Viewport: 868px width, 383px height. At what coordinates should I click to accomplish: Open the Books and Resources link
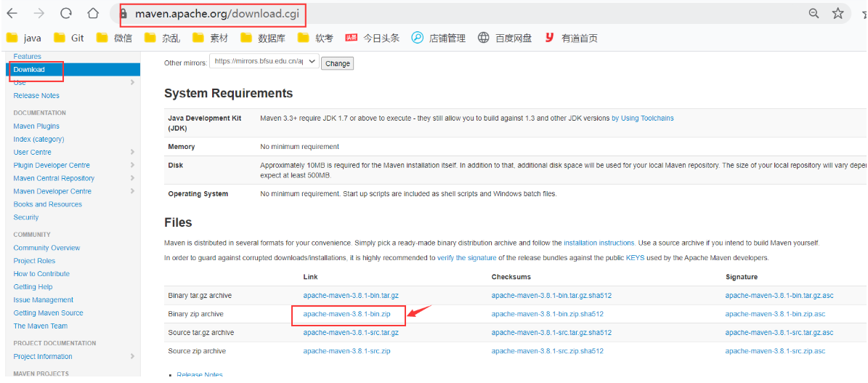48,204
